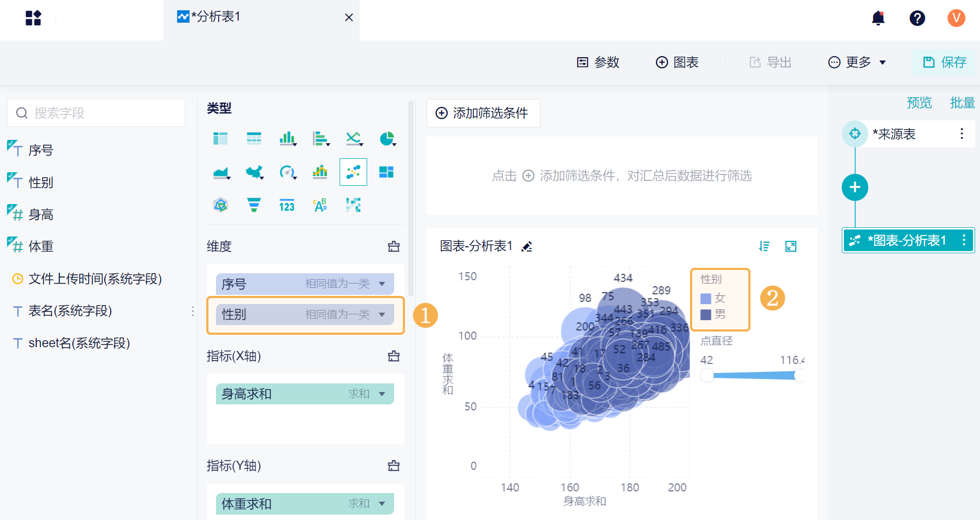The height and width of the screenshot is (520, 980).
Task: Toggle the 男 legend item
Action: pyautogui.click(x=713, y=314)
